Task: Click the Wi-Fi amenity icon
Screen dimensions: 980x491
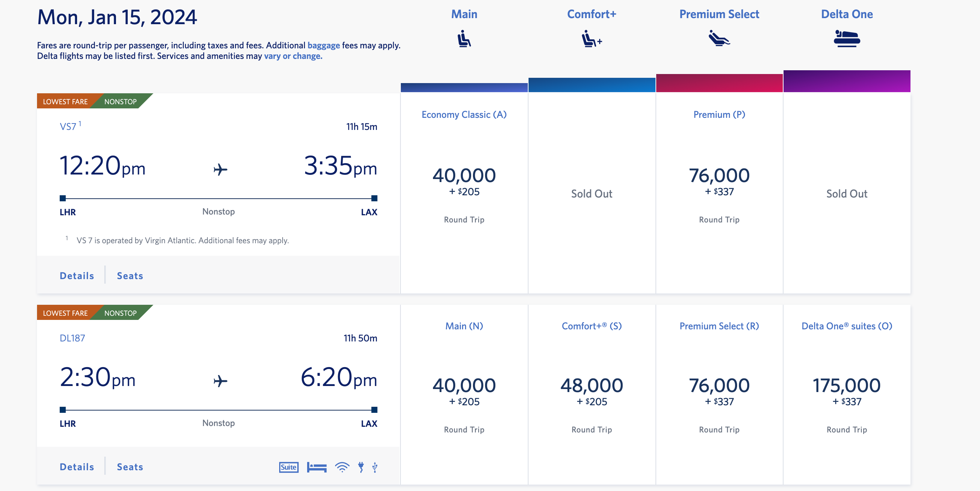Action: pyautogui.click(x=342, y=467)
